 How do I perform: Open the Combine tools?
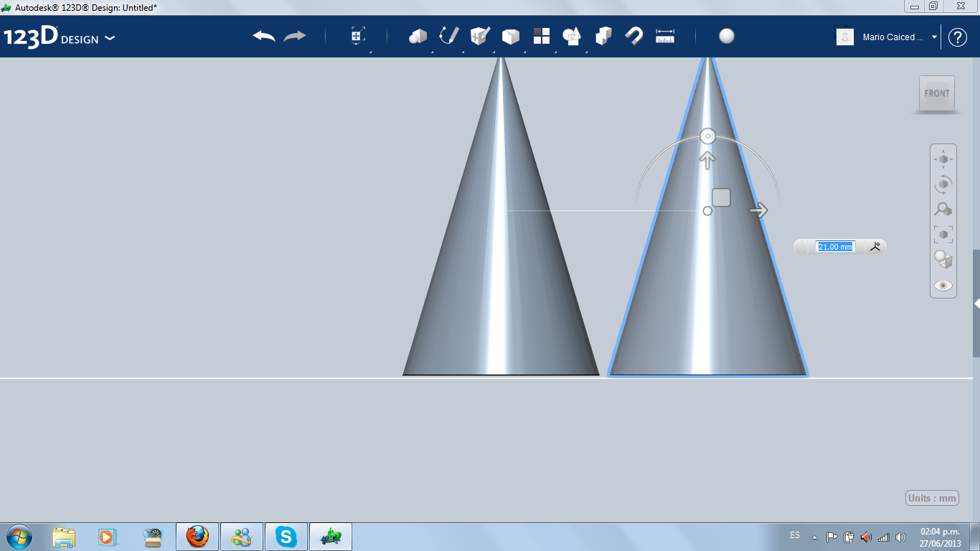pyautogui.click(x=603, y=36)
